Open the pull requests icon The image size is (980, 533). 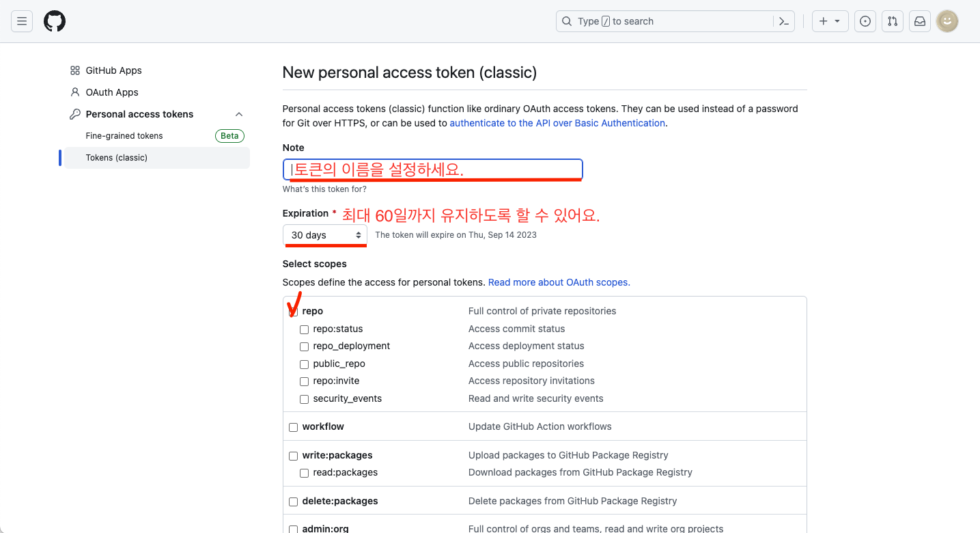coord(893,21)
